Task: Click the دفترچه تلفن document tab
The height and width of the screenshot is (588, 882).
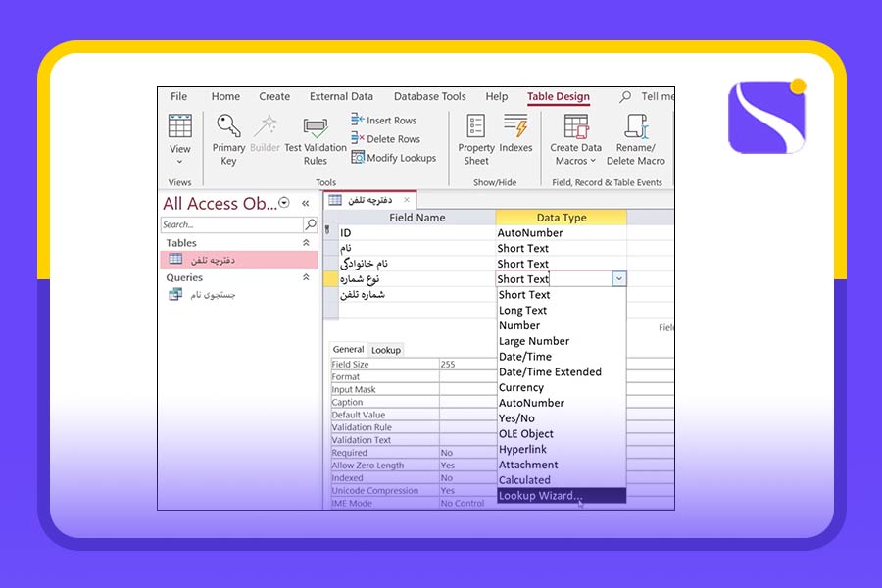Action: point(369,200)
